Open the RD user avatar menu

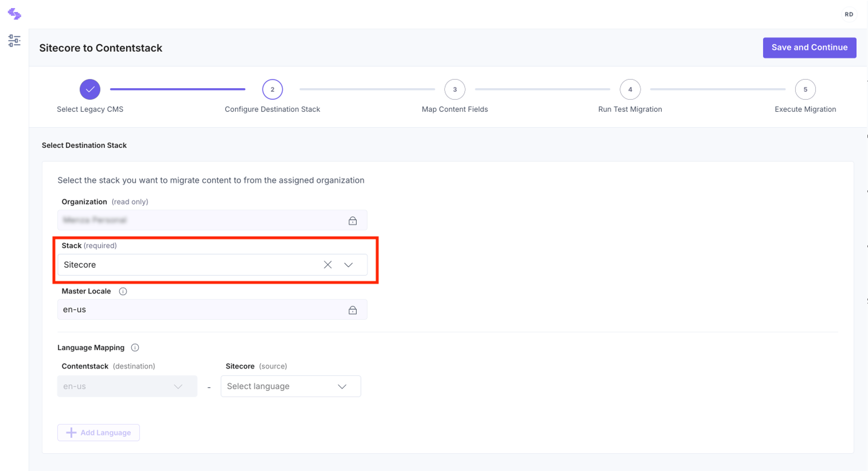point(849,14)
